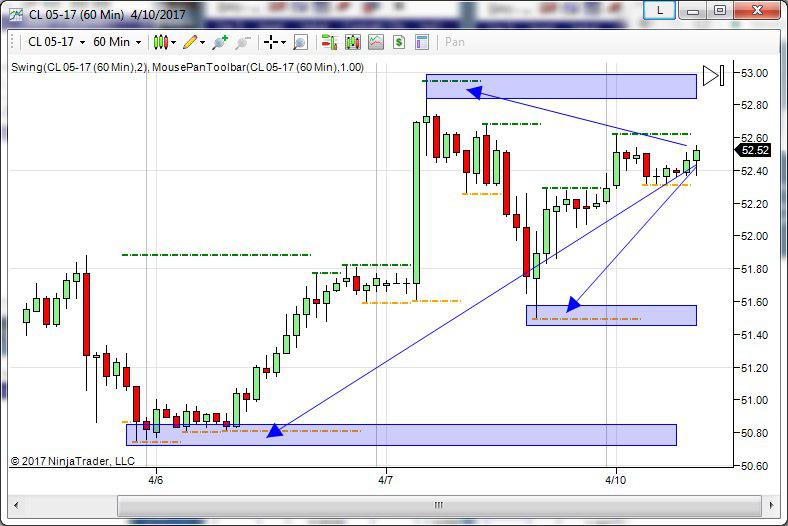Click the horizontal scrollbar thumb

pos(439,505)
